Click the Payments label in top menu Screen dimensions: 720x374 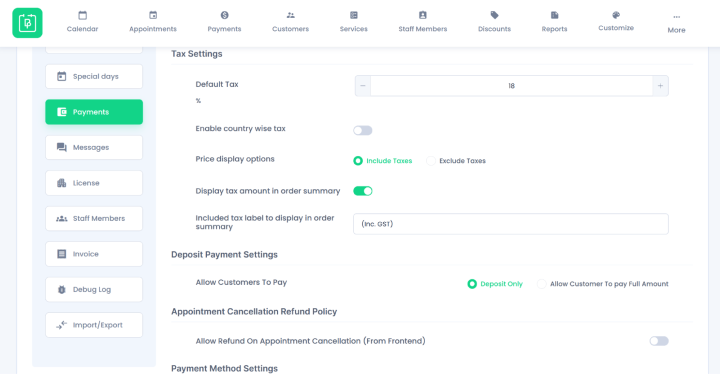(225, 29)
